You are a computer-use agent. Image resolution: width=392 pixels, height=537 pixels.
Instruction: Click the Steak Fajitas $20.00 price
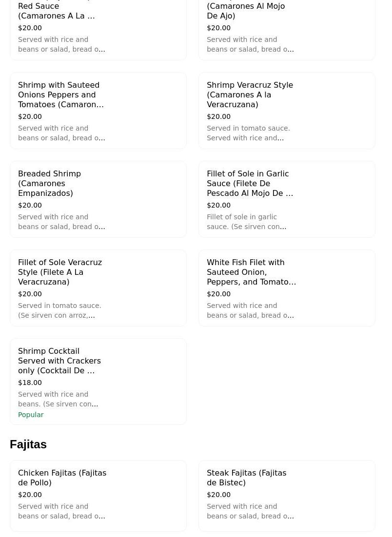[x=218, y=495]
